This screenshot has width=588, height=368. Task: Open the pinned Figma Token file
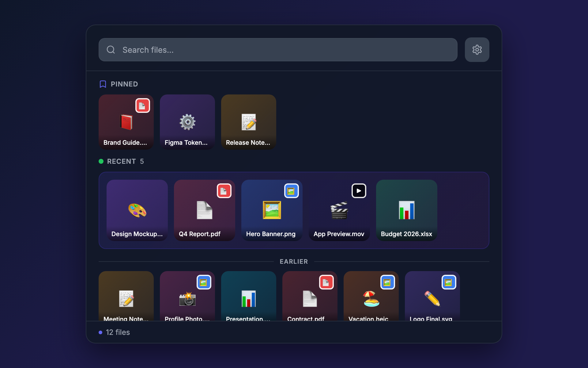187,122
